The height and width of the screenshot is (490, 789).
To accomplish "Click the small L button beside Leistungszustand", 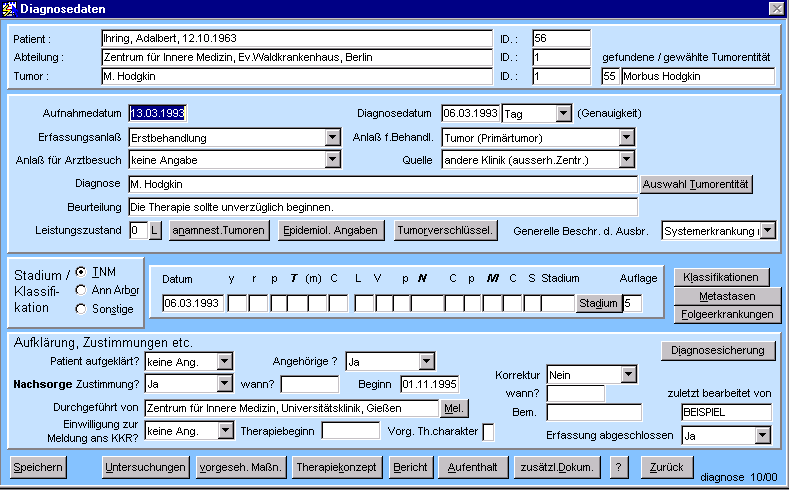I will [155, 231].
